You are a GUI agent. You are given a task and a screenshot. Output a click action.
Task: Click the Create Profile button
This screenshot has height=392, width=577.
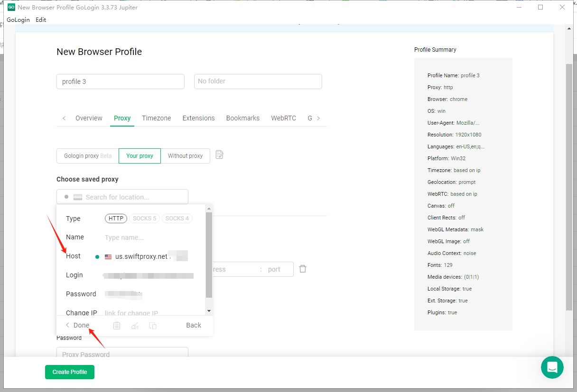pos(70,372)
